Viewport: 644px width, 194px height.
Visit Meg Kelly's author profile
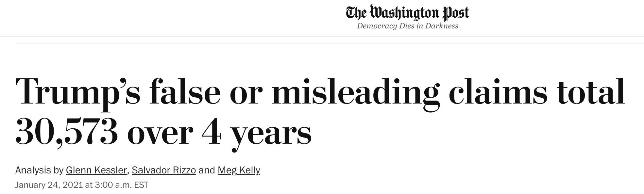point(239,170)
